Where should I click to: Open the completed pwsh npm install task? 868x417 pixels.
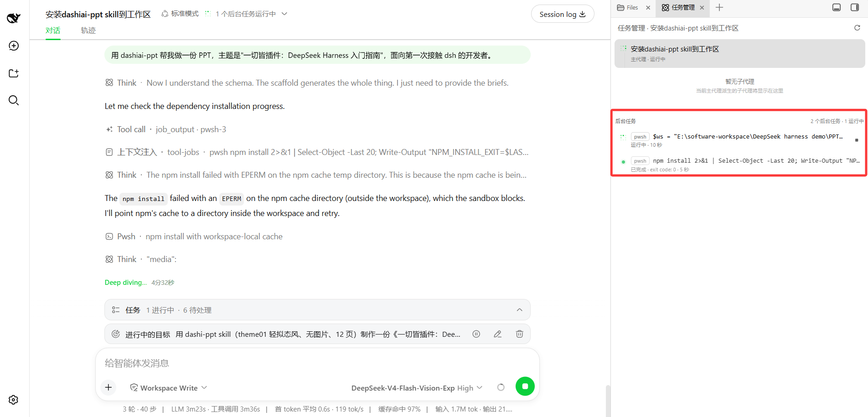click(x=740, y=165)
